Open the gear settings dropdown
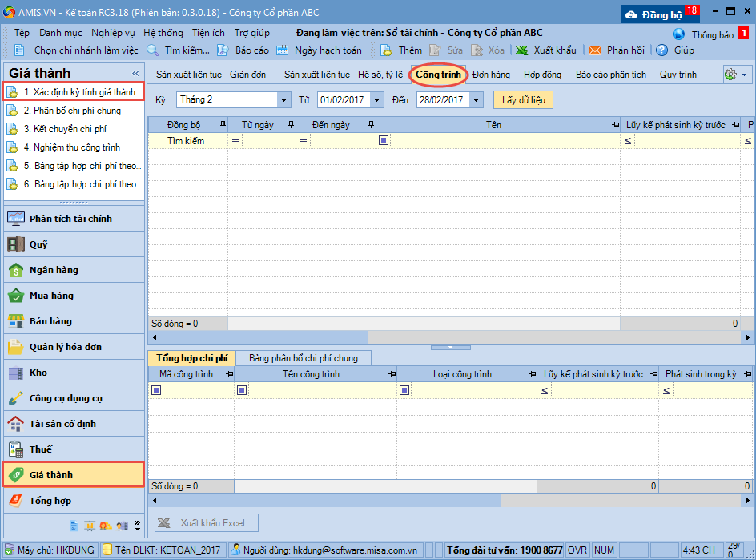The width and height of the screenshot is (756, 560). click(x=737, y=75)
